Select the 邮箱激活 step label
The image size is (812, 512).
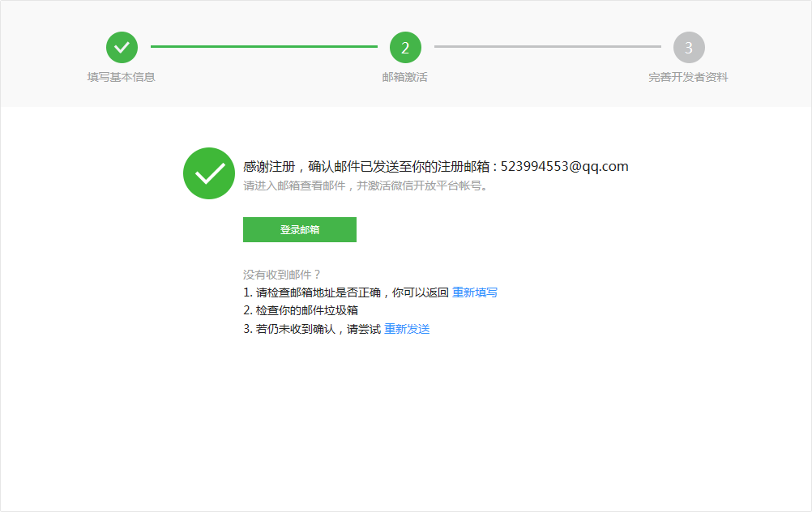click(x=405, y=78)
